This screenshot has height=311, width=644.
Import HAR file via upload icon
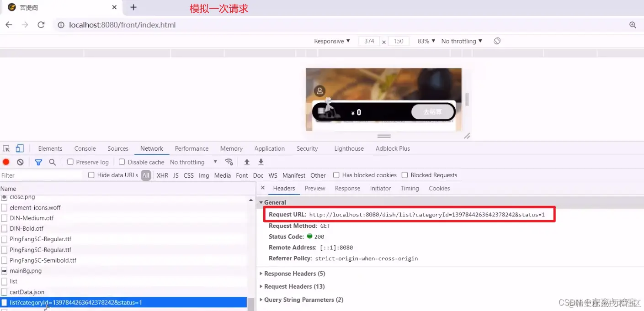point(247,162)
